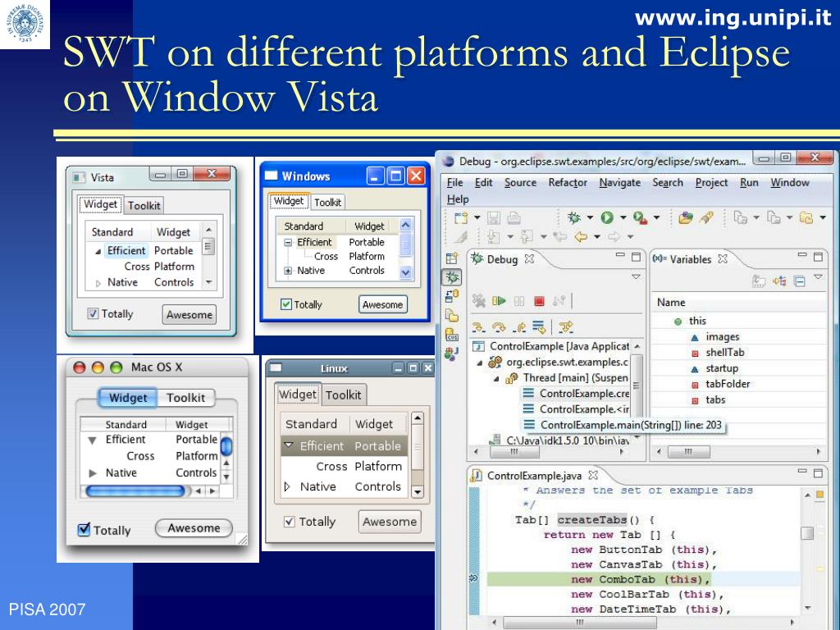Click the CVS Repository perspective icon
840x630 pixels.
click(452, 335)
